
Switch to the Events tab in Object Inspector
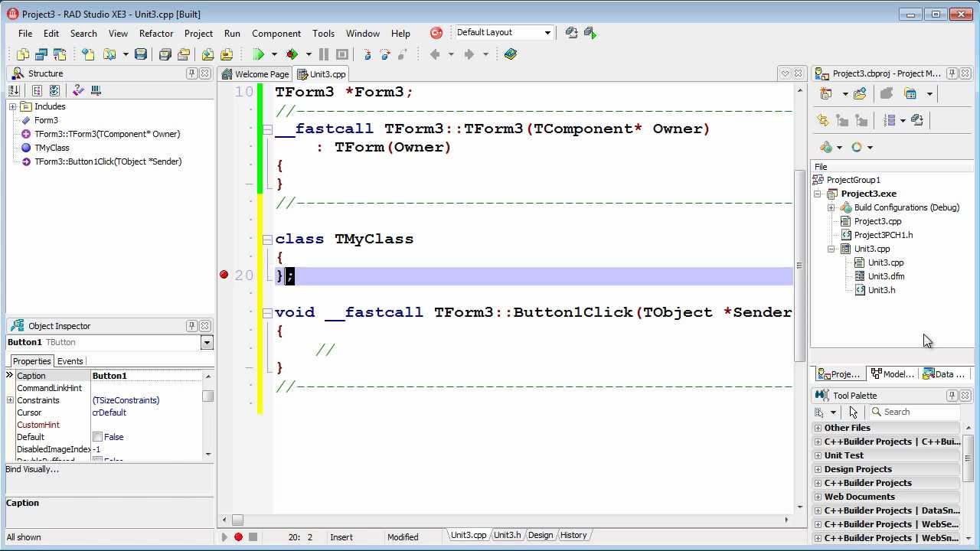tap(70, 361)
